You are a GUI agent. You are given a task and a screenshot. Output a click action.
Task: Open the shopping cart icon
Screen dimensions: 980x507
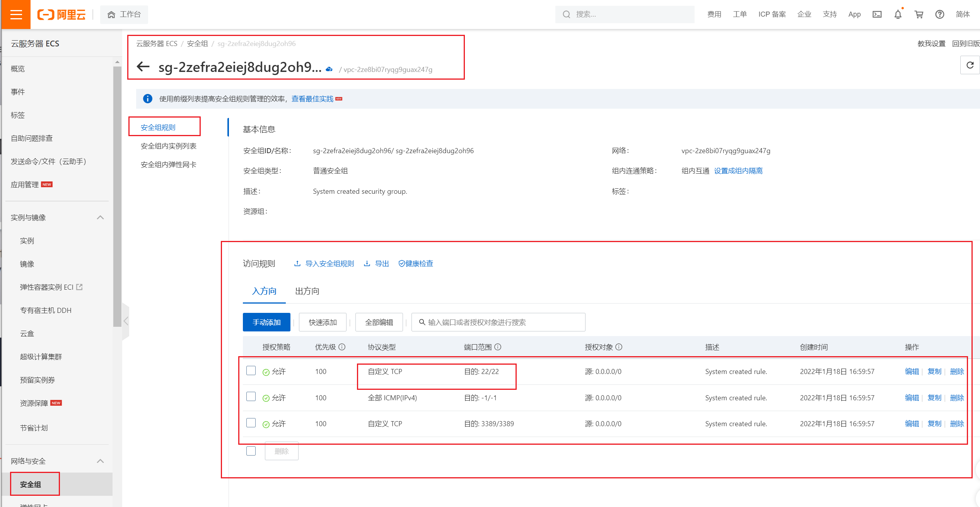coord(919,14)
